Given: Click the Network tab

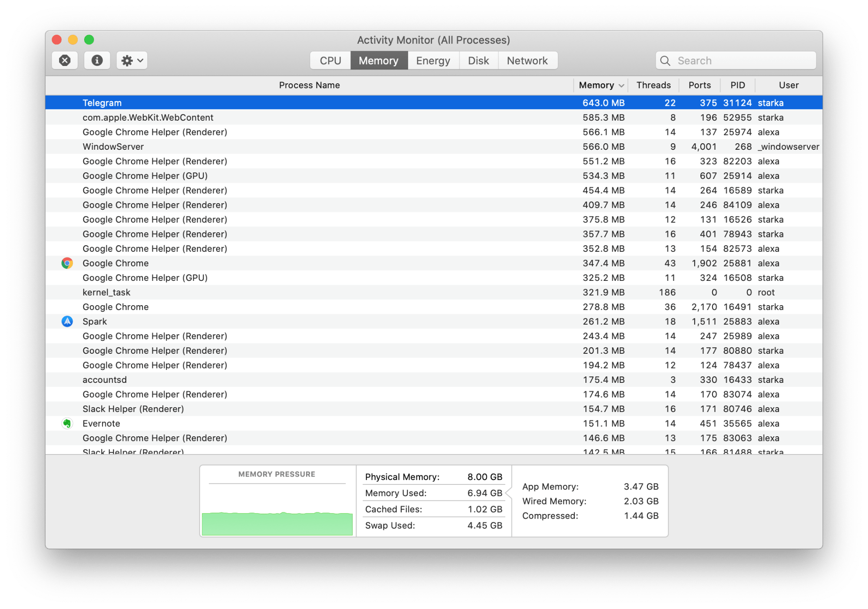Looking at the screenshot, I should [527, 61].
